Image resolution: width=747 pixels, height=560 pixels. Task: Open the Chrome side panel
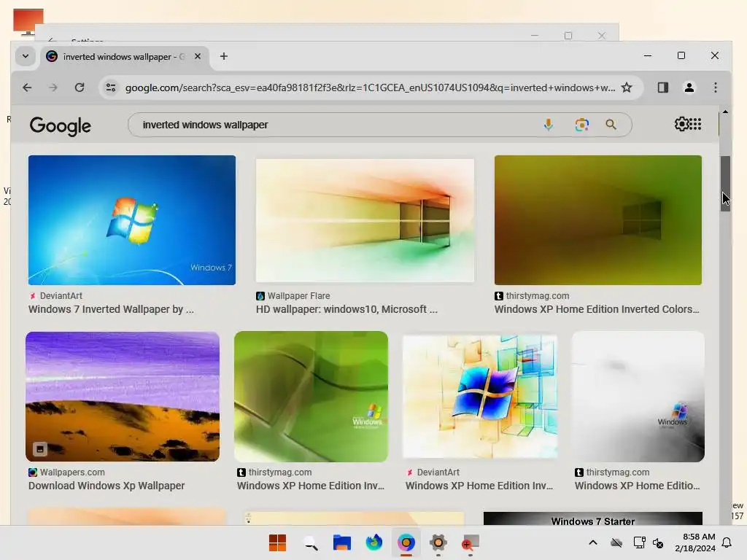click(x=662, y=87)
